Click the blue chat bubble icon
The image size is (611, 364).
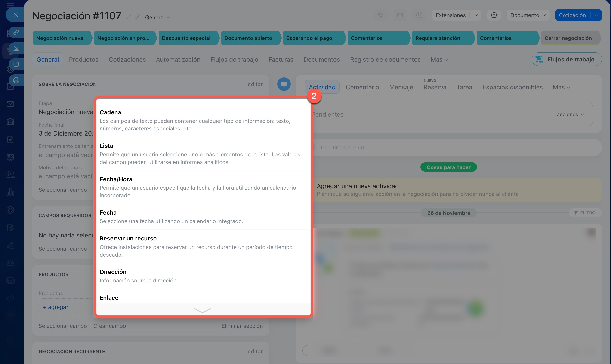click(284, 84)
